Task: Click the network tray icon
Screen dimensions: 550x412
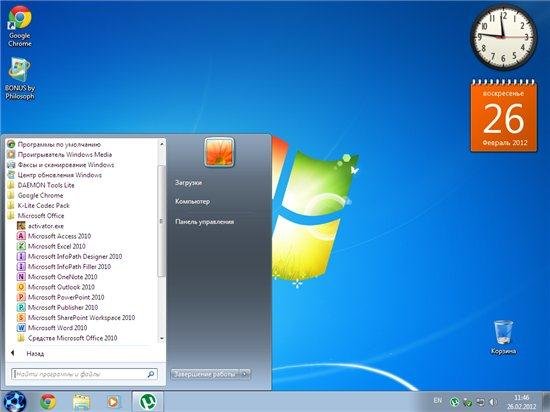Action: coord(481,402)
